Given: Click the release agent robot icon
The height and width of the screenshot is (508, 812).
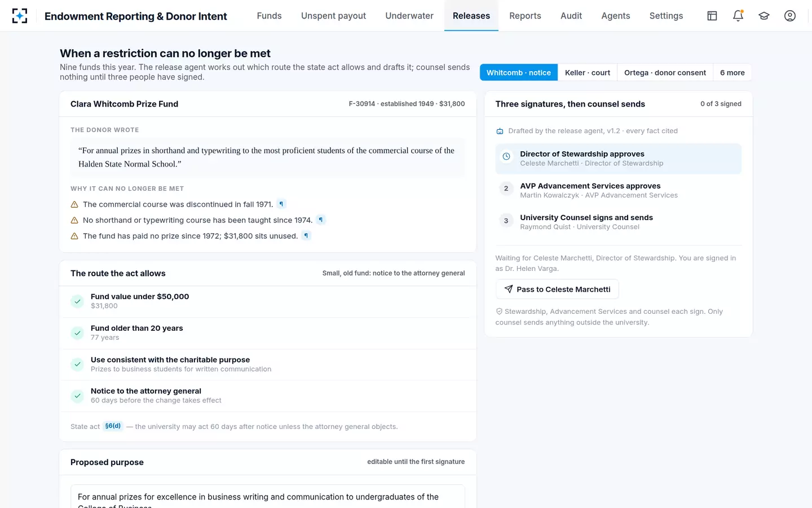Looking at the screenshot, I should coord(500,131).
